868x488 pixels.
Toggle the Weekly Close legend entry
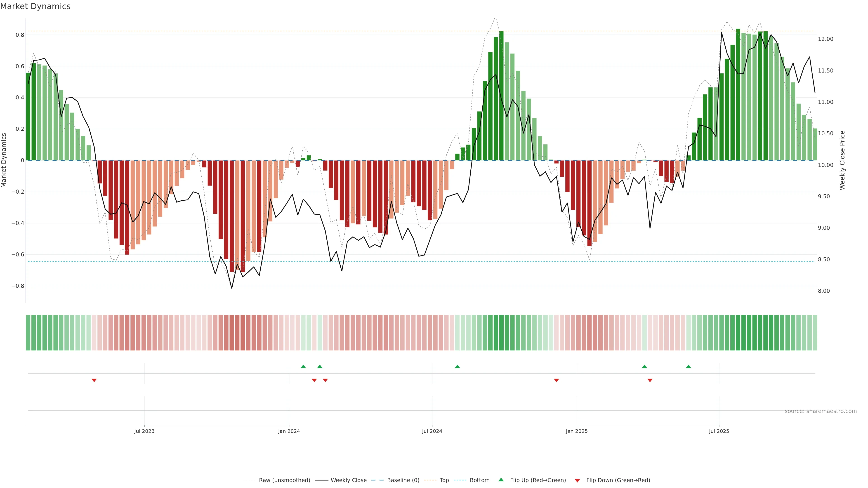[x=348, y=480]
